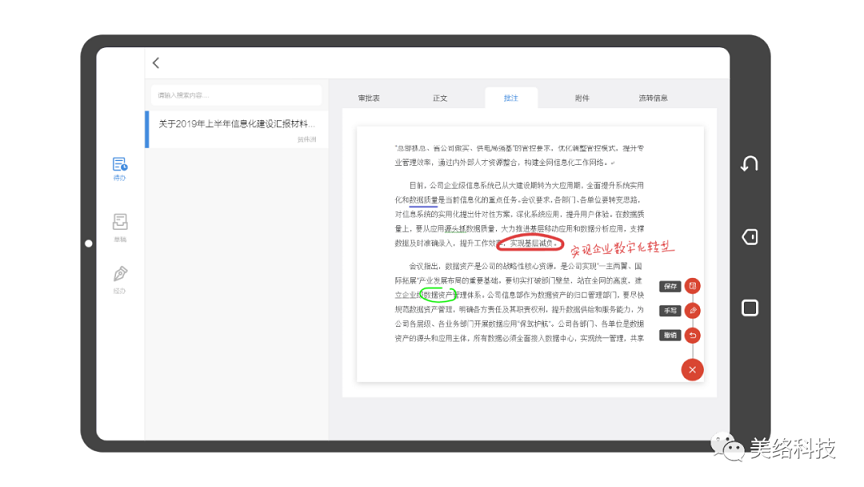Open the 附件 attachments tab
This screenshot has width=864, height=487.
(582, 98)
